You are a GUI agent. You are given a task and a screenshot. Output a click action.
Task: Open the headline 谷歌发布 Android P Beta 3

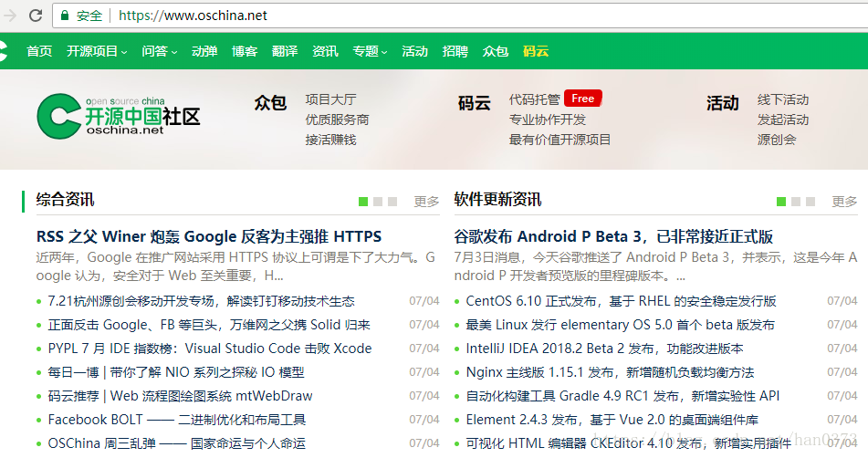[x=613, y=236]
